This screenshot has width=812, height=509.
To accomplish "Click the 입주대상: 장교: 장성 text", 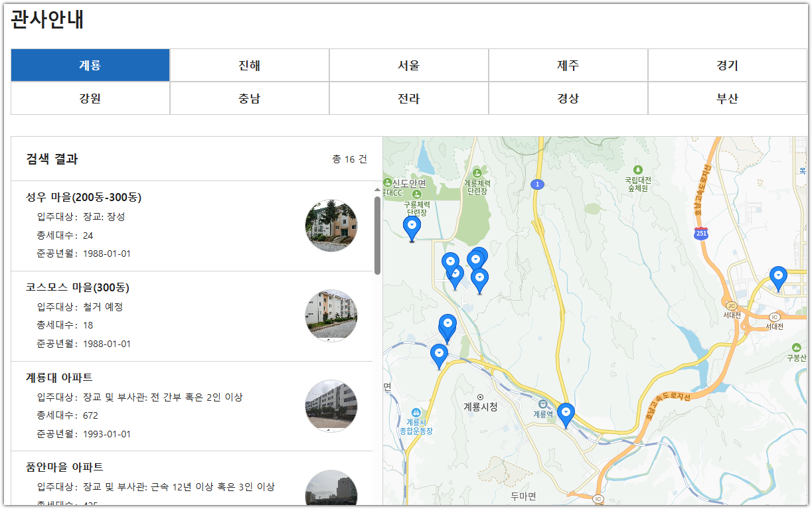I will 81,216.
